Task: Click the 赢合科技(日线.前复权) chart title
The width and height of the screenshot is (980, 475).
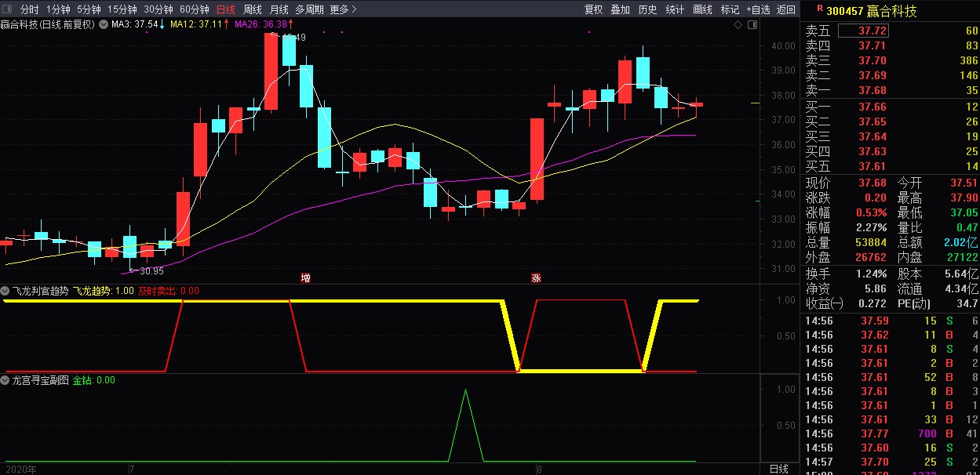Action: click(47, 24)
